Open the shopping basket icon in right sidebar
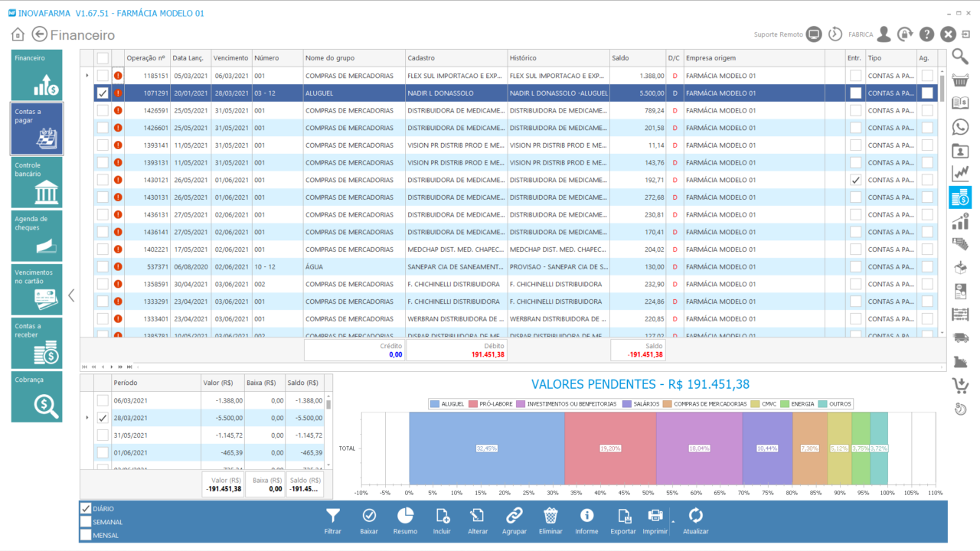980x551 pixels. (x=960, y=80)
